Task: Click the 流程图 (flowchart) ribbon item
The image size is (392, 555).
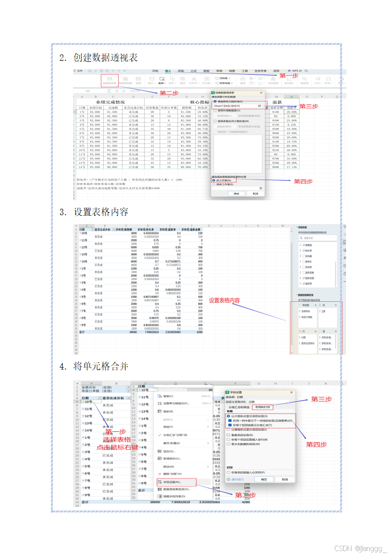Action: [x=222, y=78]
